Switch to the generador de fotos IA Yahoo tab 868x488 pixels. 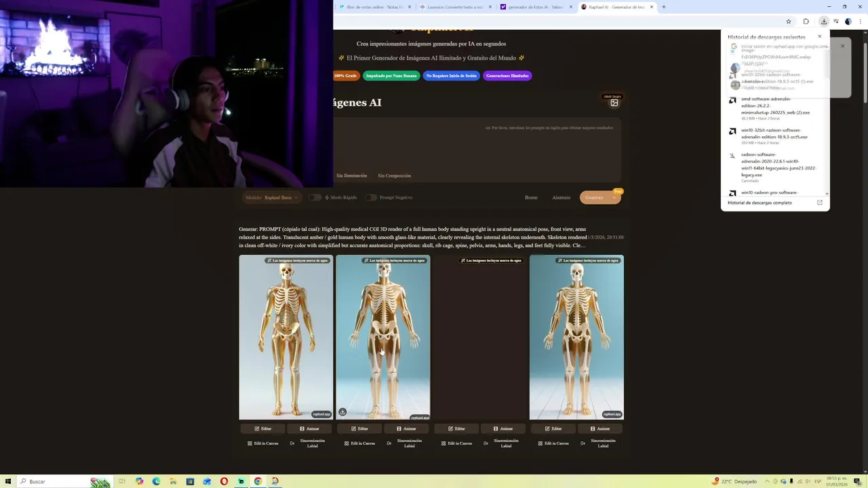536,7
